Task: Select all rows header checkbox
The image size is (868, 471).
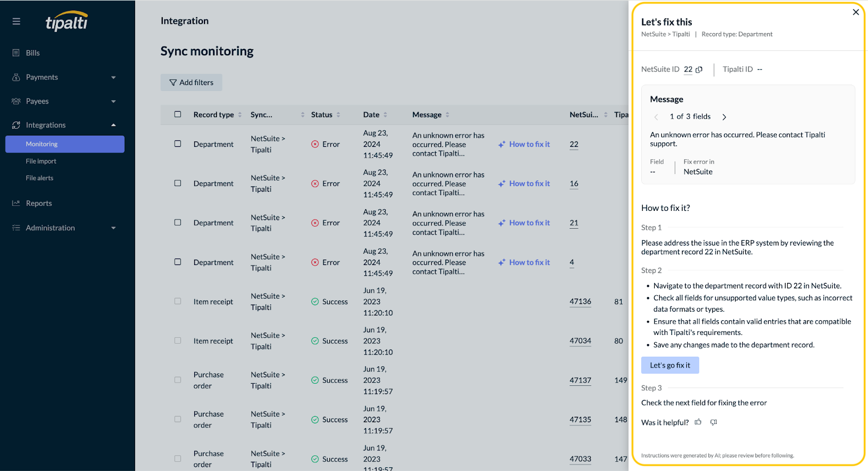Action: (177, 114)
